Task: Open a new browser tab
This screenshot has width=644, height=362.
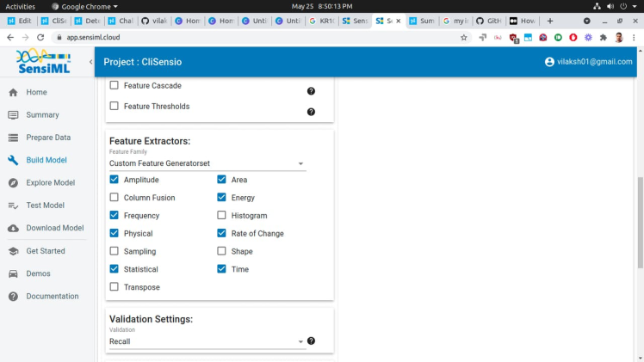Action: pyautogui.click(x=550, y=21)
